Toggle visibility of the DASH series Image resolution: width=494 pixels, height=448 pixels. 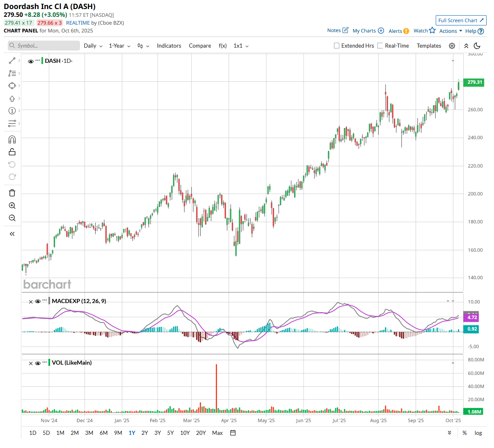coord(31,61)
